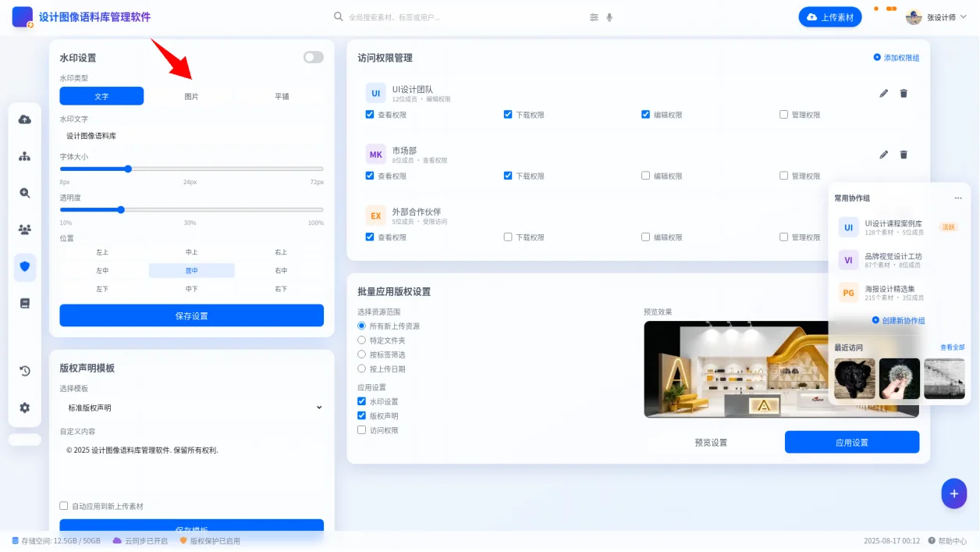Click the UI avatar of UI设计团队
Screen dimensions: 980x552
point(376,93)
